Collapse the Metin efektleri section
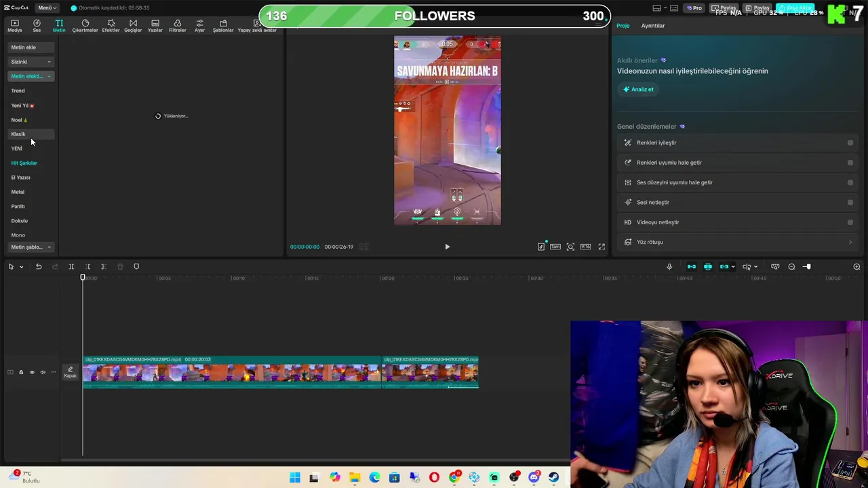868x488 pixels. (x=31, y=76)
